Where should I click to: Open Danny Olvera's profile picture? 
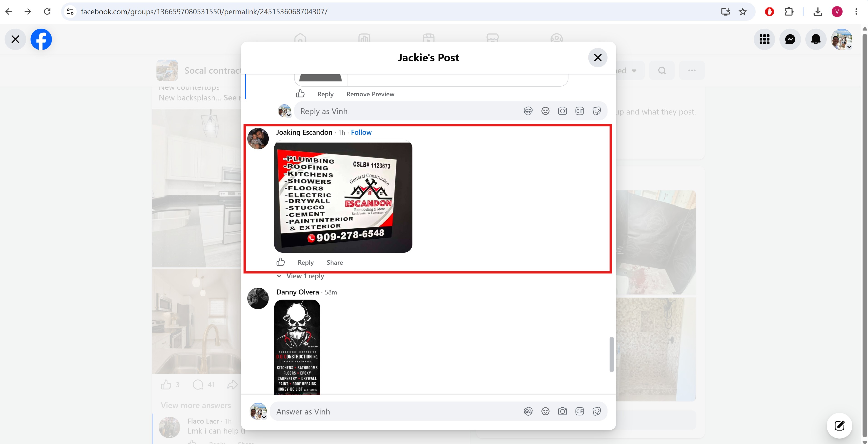(258, 298)
